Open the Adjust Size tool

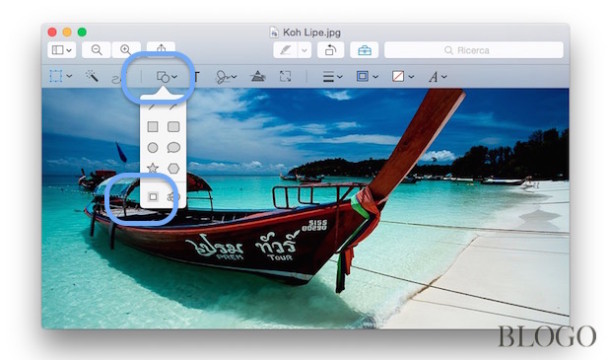[x=286, y=76]
